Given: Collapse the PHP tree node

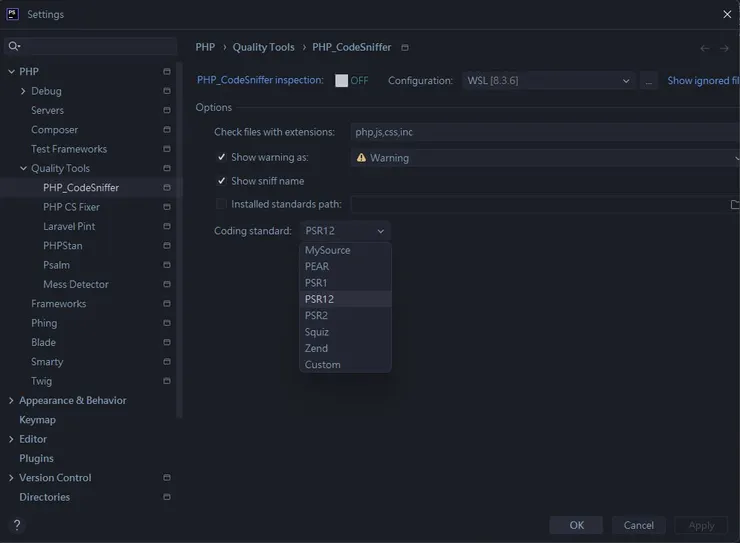Looking at the screenshot, I should [11, 71].
